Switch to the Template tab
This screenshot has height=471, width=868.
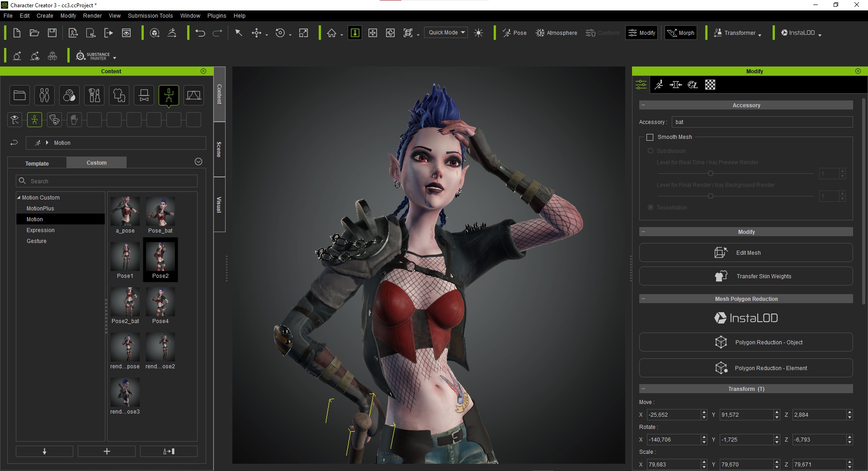click(x=37, y=163)
